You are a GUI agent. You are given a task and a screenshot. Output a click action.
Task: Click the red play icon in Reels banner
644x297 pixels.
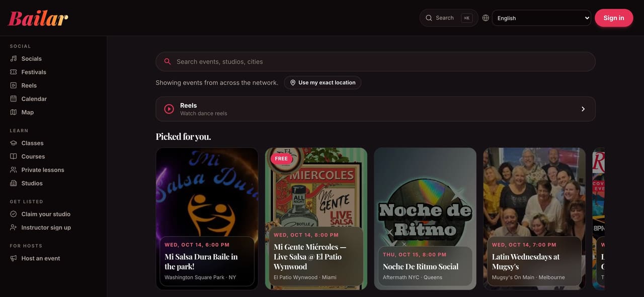pos(169,109)
